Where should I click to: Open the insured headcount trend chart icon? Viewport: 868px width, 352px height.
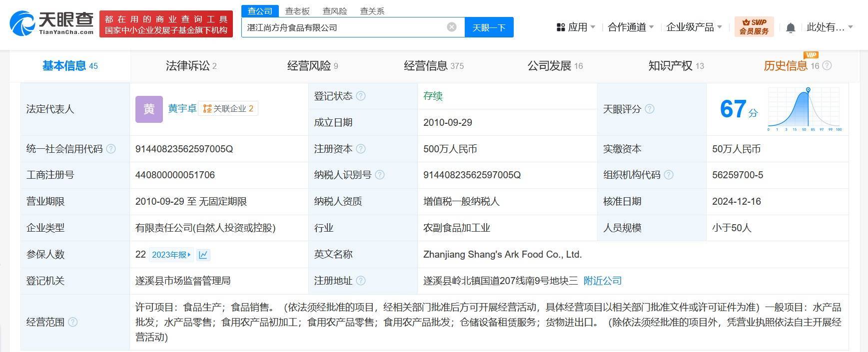point(203,255)
